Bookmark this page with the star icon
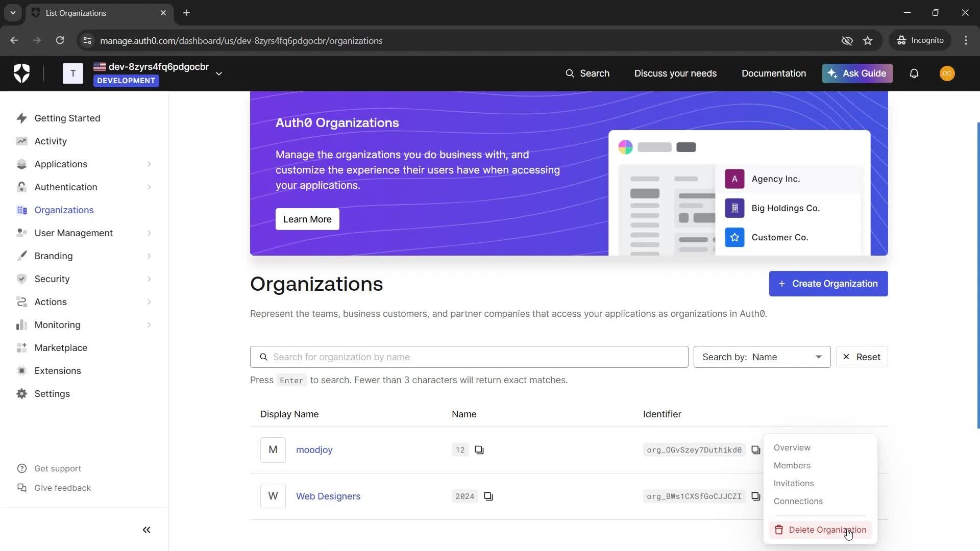980x551 pixels. tap(868, 40)
